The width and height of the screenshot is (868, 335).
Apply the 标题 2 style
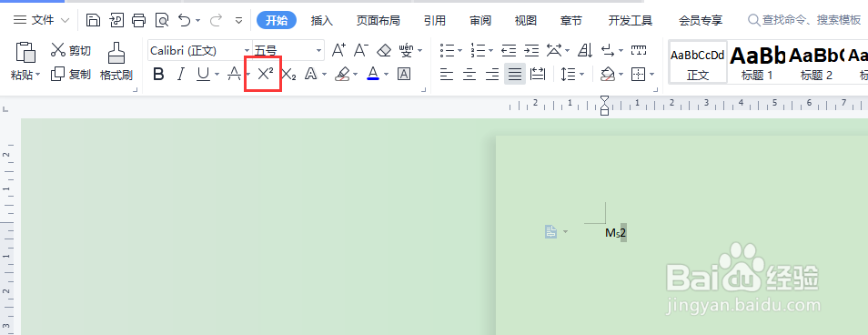(x=816, y=62)
